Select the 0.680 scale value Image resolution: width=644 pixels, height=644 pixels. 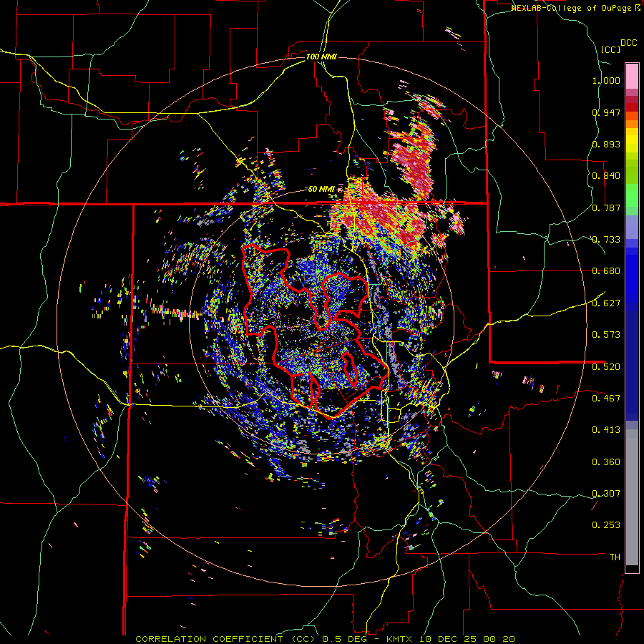pos(606,271)
